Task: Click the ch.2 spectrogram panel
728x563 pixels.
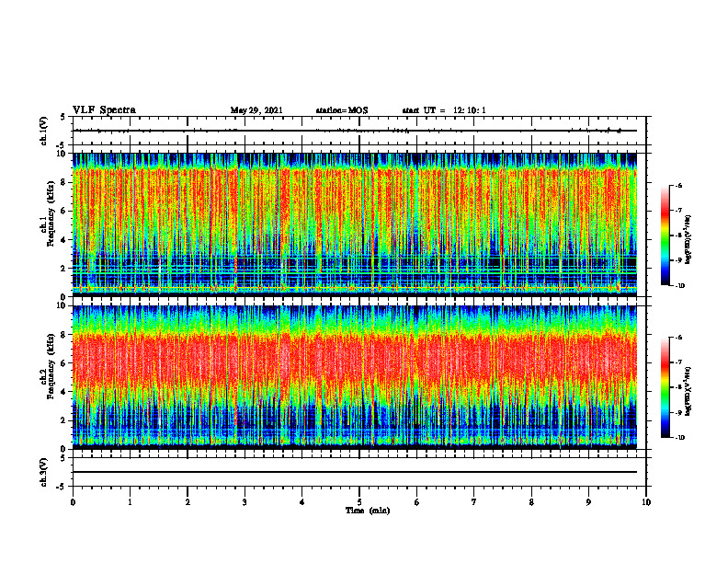Action: pyautogui.click(x=355, y=377)
